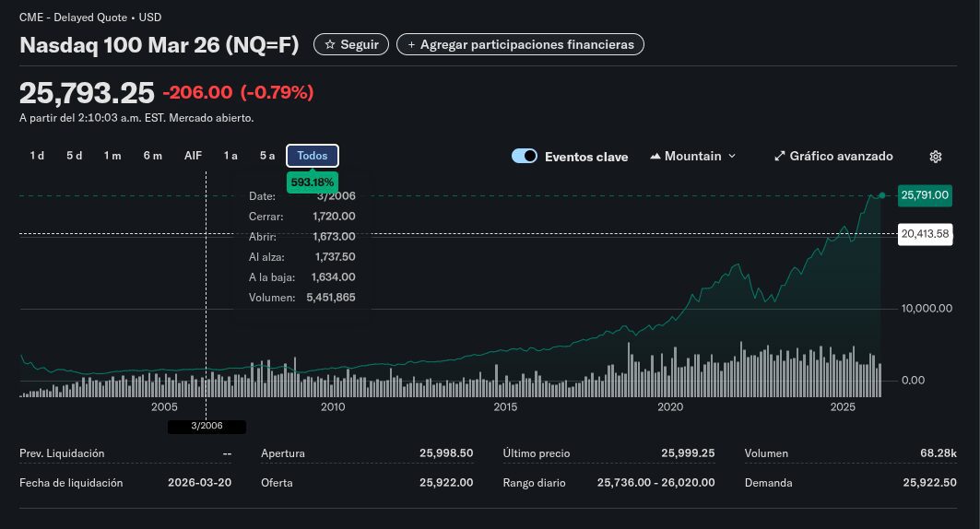The width and height of the screenshot is (980, 529).
Task: Click the Demanda value 25,922.50
Action: point(929,483)
